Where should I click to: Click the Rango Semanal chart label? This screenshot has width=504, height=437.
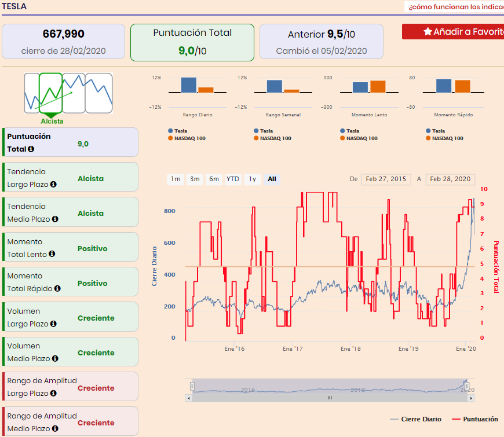(283, 115)
